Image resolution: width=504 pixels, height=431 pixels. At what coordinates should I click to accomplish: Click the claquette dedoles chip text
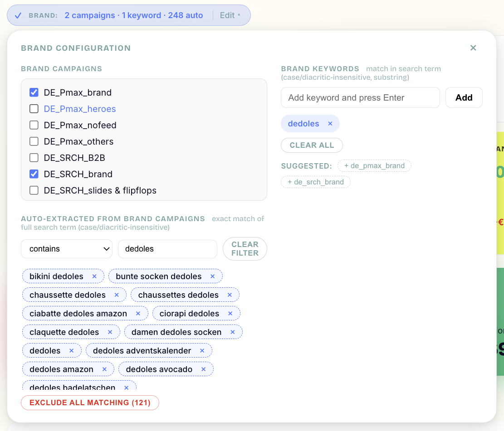(x=64, y=332)
